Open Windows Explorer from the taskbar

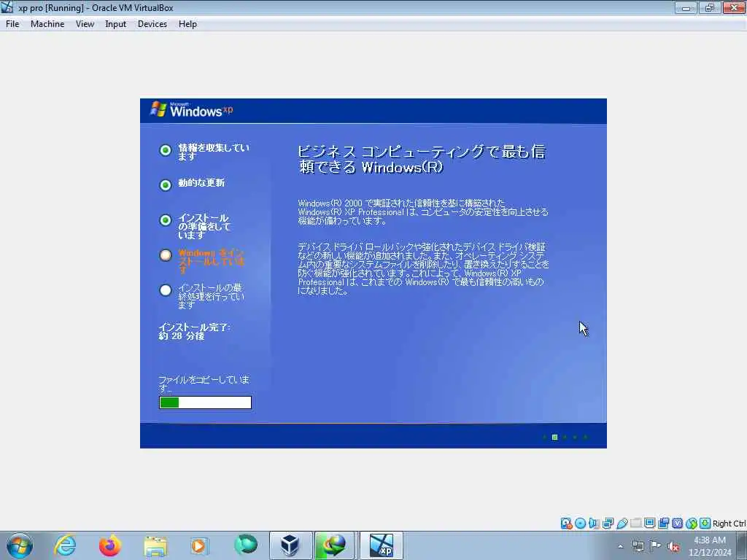tap(155, 545)
